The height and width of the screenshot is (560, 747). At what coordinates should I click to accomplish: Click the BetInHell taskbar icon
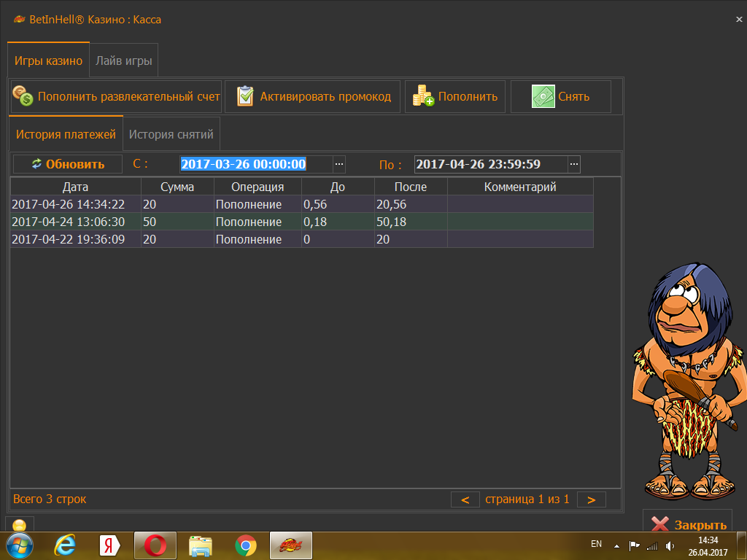pyautogui.click(x=291, y=545)
